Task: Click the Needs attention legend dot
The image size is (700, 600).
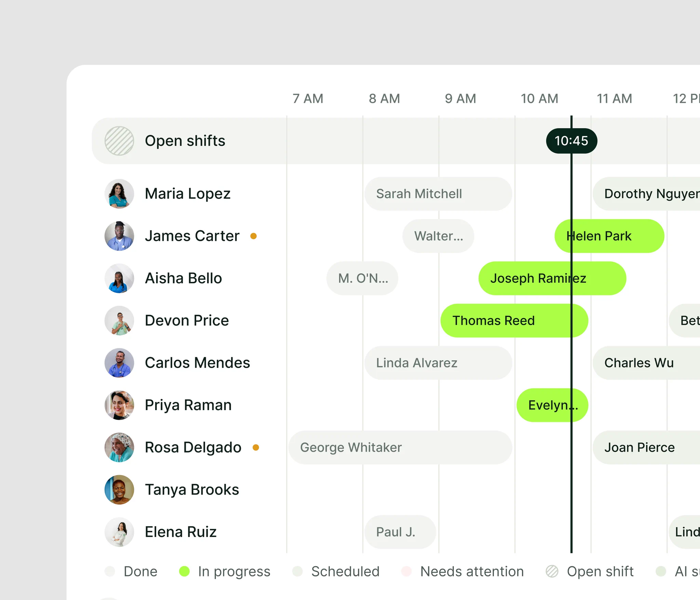Action: 406,571
